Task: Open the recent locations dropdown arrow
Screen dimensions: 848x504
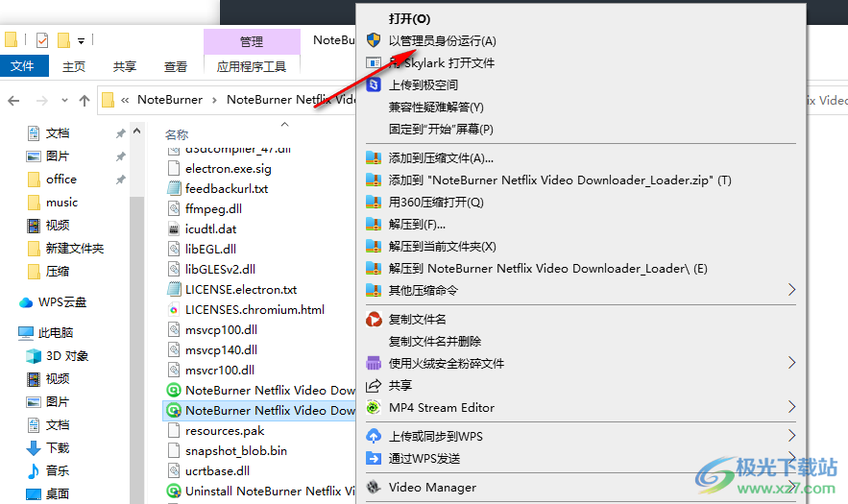Action: click(x=65, y=100)
